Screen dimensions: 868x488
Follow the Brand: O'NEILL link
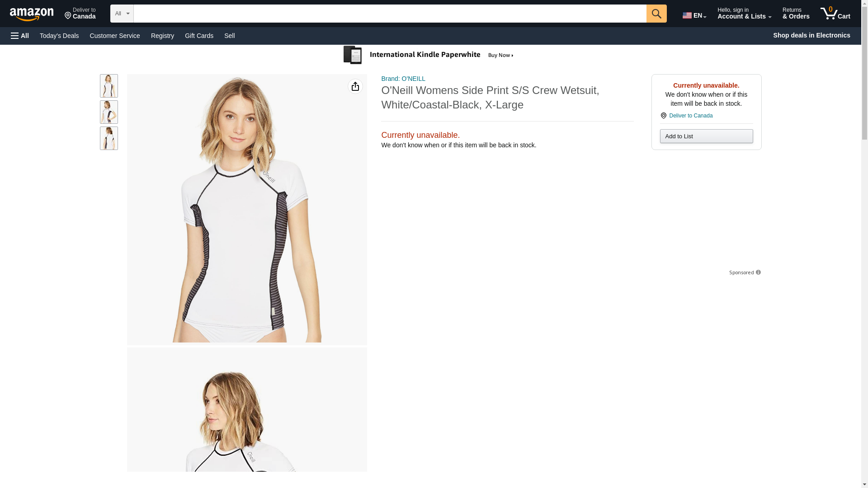[403, 79]
